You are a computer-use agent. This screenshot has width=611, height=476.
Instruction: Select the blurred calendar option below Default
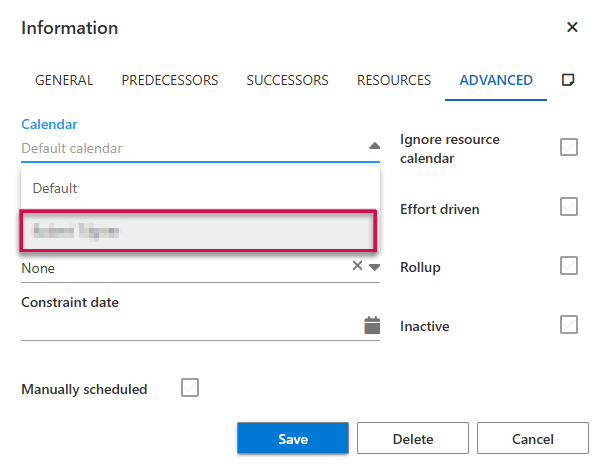tap(198, 231)
